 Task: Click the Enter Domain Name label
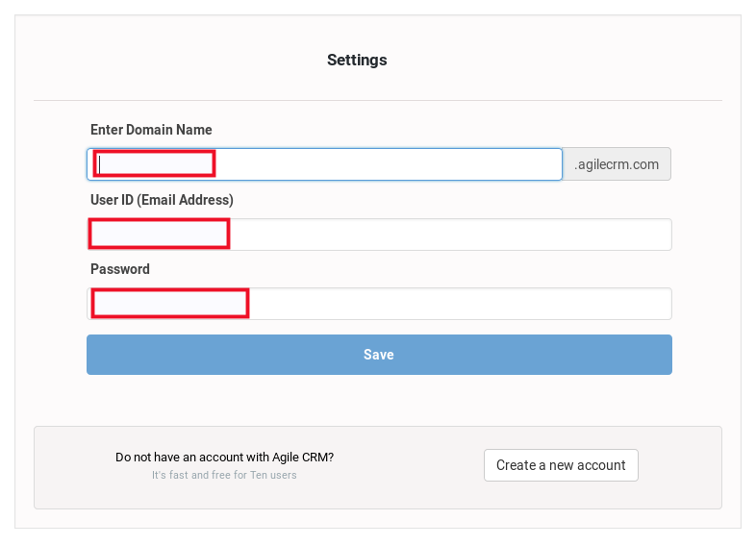tap(151, 130)
